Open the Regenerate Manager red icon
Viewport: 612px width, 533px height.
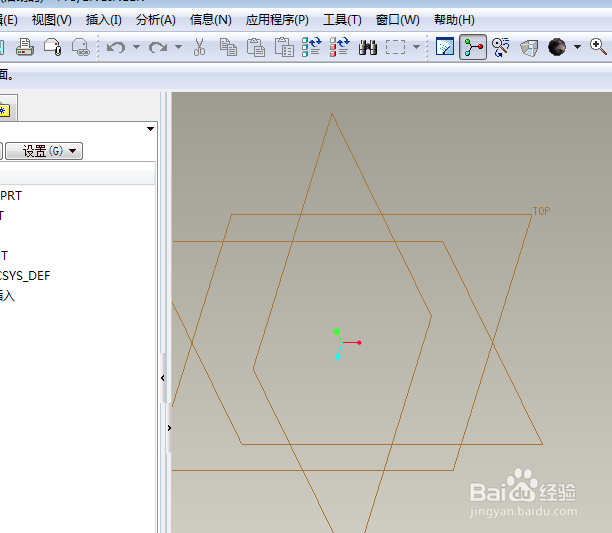pyautogui.click(x=340, y=47)
